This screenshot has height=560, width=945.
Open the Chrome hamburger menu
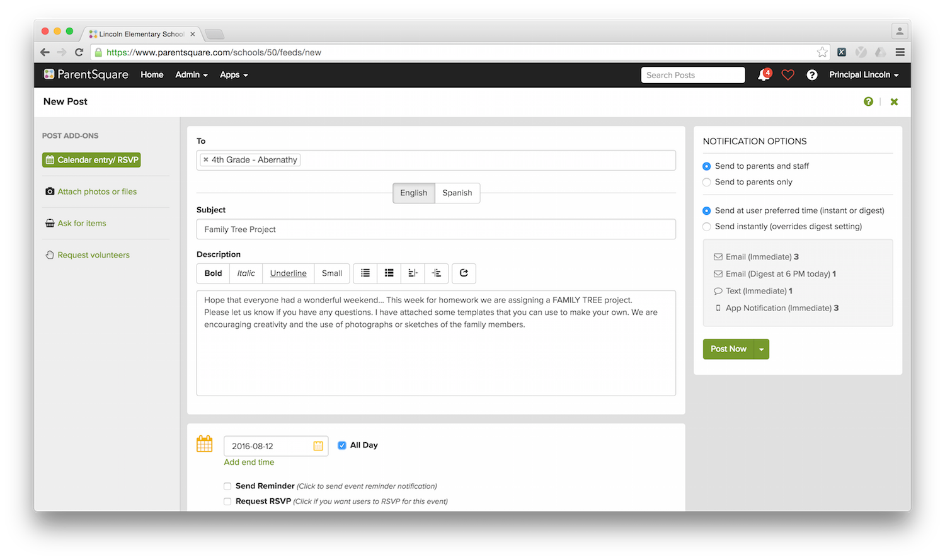click(900, 52)
